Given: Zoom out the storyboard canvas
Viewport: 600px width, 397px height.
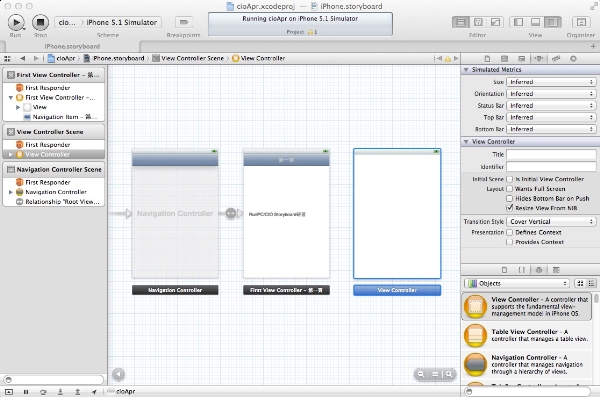Looking at the screenshot, I should point(421,374).
